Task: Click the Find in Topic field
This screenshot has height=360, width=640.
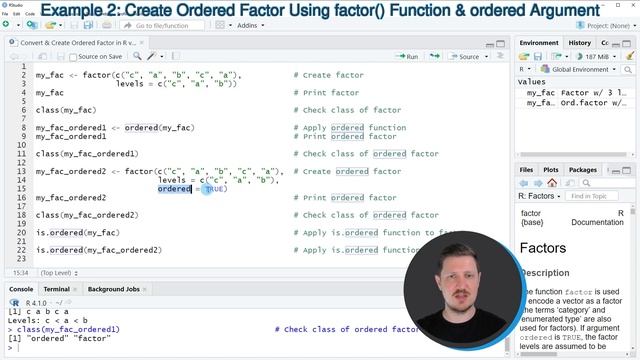Action: click(x=592, y=196)
